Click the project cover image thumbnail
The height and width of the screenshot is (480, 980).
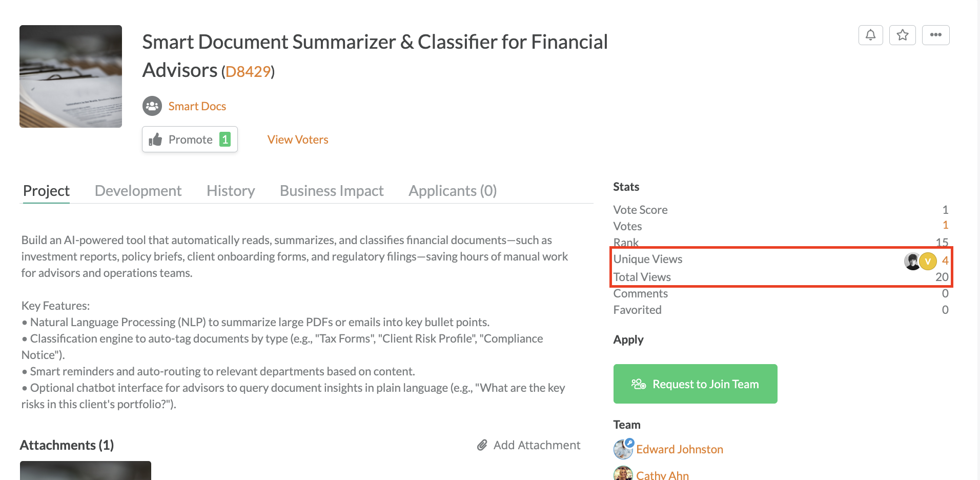(71, 76)
